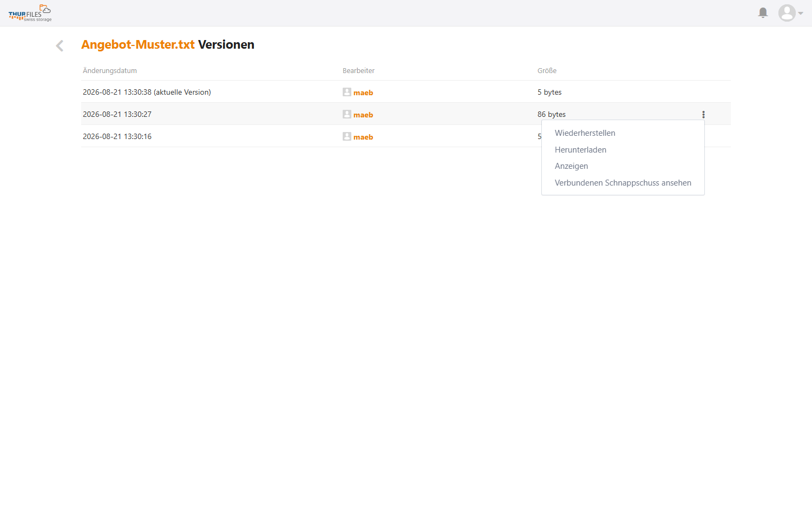Open maeb link in the aktuelle Version row
The width and height of the screenshot is (812, 514).
click(363, 93)
